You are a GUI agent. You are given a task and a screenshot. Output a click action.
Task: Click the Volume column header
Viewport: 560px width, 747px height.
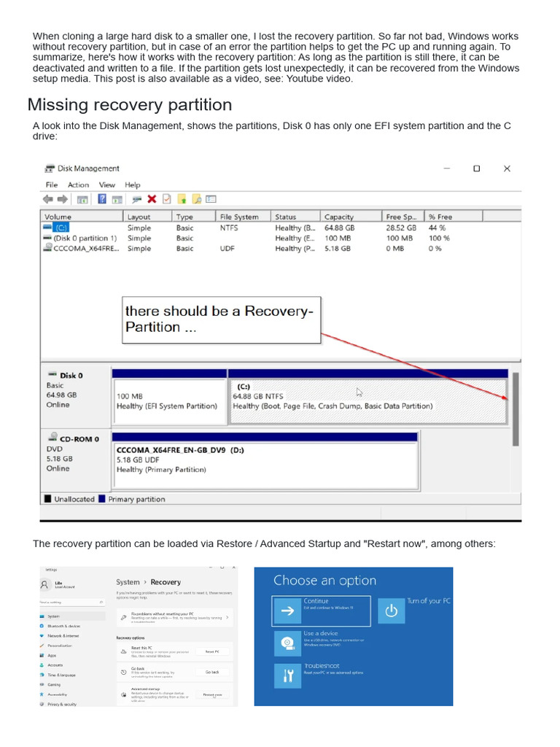tap(82, 217)
